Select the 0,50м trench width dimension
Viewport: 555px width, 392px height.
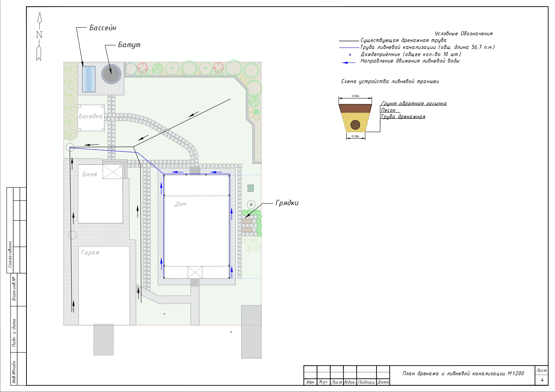click(355, 96)
